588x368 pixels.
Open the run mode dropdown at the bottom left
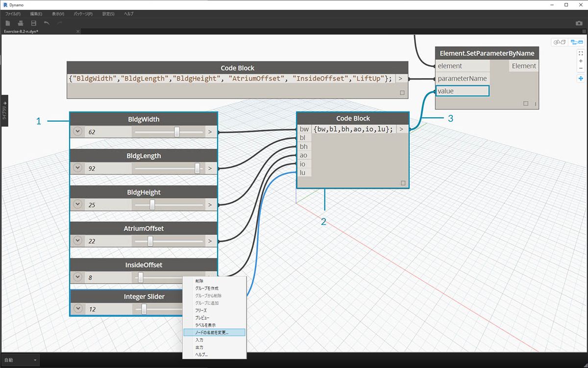pyautogui.click(x=20, y=360)
